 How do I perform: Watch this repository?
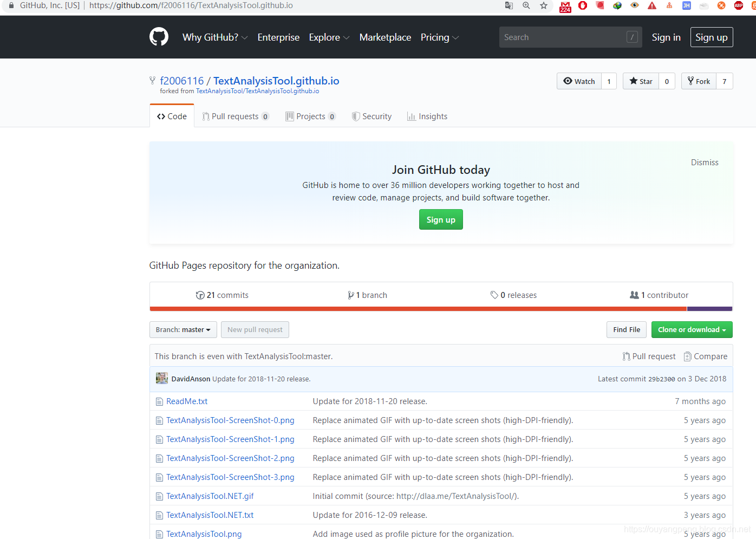click(x=579, y=81)
